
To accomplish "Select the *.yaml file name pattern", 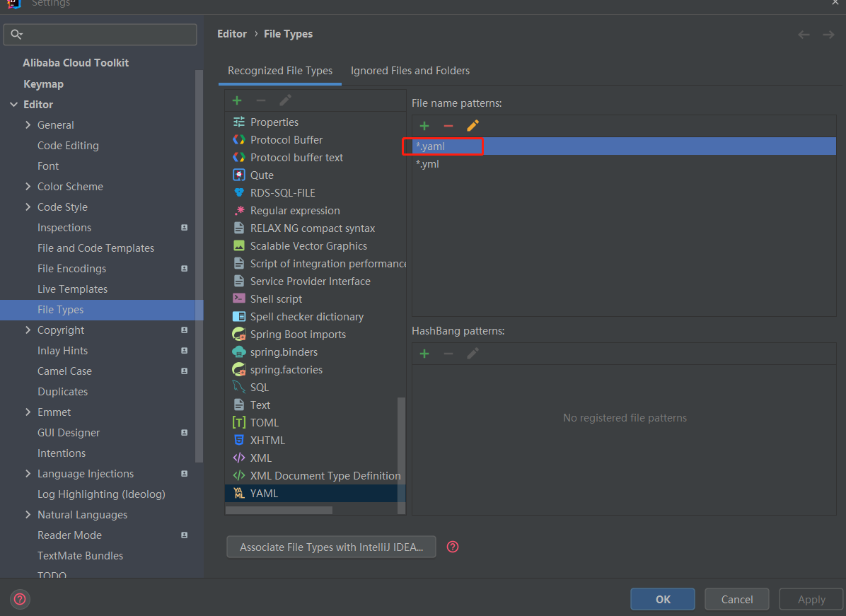I will [x=624, y=146].
